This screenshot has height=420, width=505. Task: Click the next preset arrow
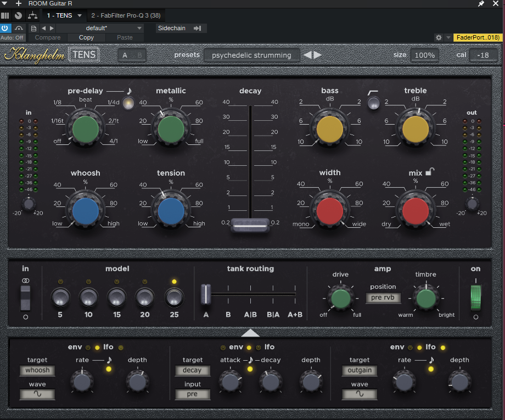(317, 55)
